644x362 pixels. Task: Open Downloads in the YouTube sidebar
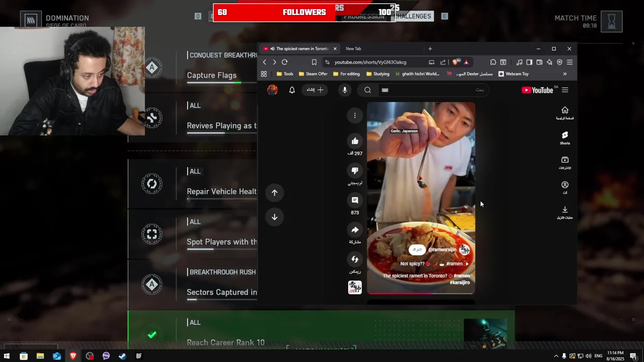point(565,212)
